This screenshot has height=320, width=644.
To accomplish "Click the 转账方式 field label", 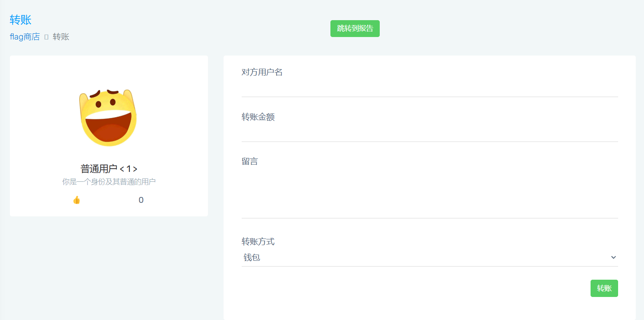I will point(258,241).
